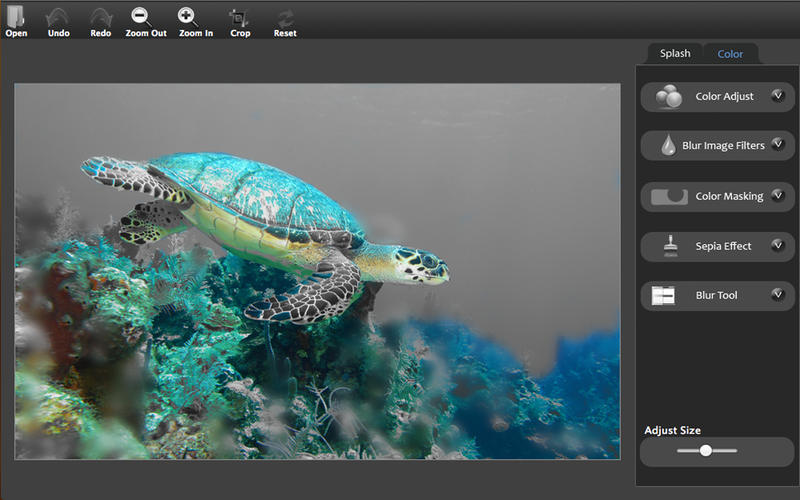Image resolution: width=800 pixels, height=500 pixels.
Task: Expand the Blur Tool section arrow
Action: pos(777,295)
